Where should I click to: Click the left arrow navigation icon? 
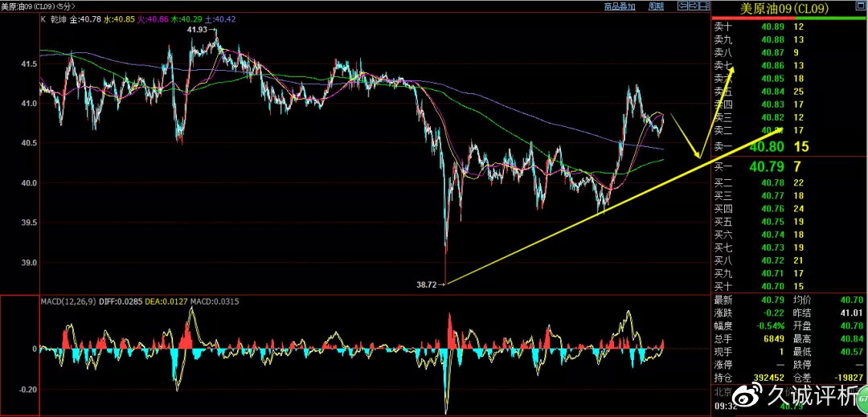click(x=682, y=6)
